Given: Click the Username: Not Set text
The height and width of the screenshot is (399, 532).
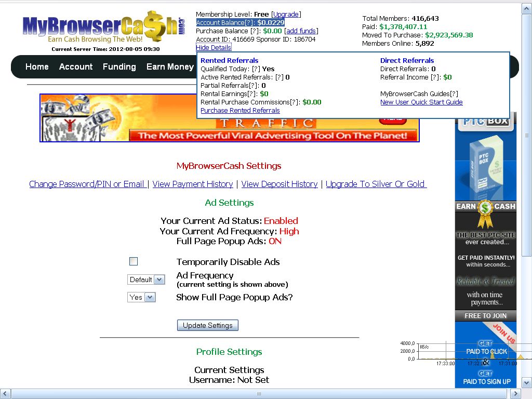Looking at the screenshot, I should click(x=229, y=380).
